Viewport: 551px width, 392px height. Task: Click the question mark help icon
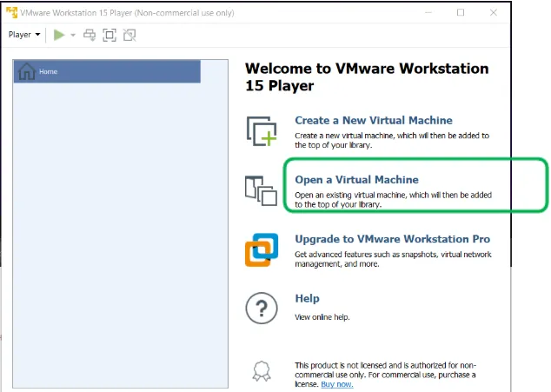262,308
